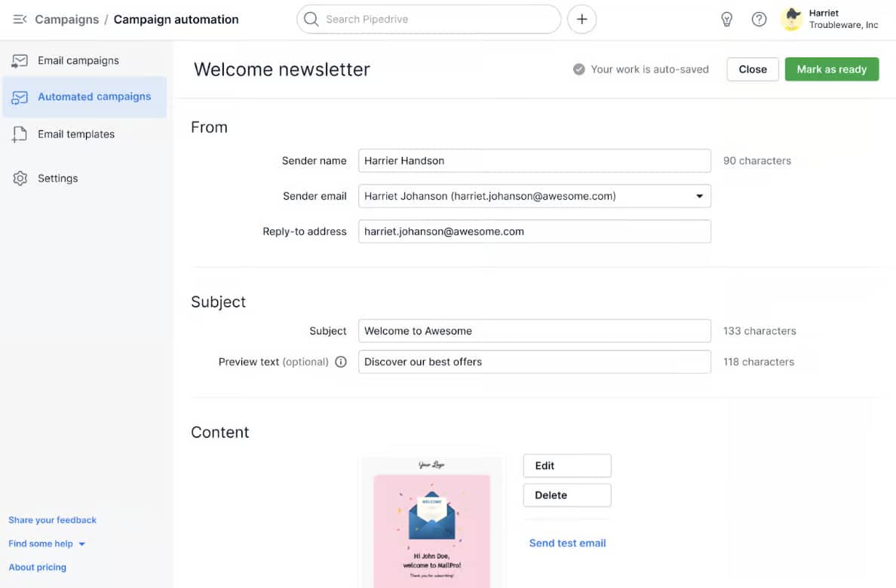Click the Close button

(x=753, y=69)
